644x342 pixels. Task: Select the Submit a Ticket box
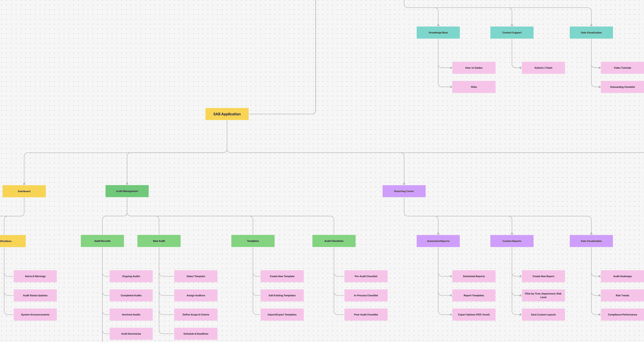click(543, 68)
